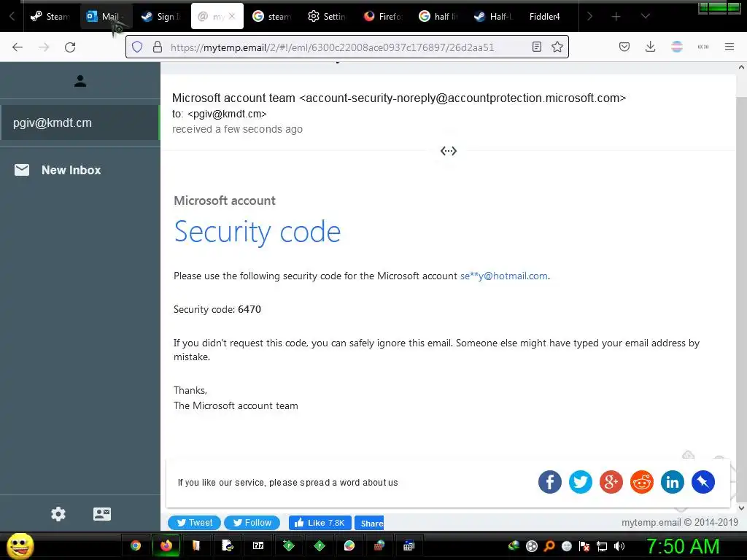Click the striped extension icon in the toolbar
747x560 pixels.
[676, 47]
